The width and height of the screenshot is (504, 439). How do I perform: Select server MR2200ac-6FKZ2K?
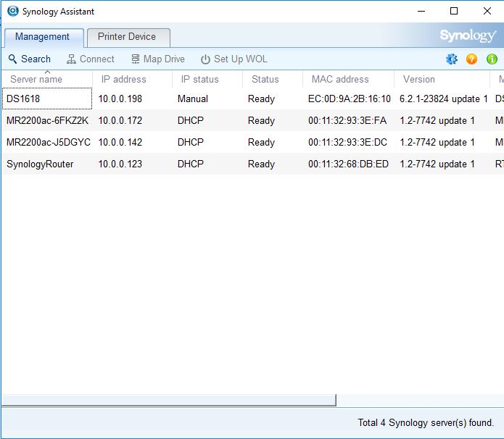(47, 121)
